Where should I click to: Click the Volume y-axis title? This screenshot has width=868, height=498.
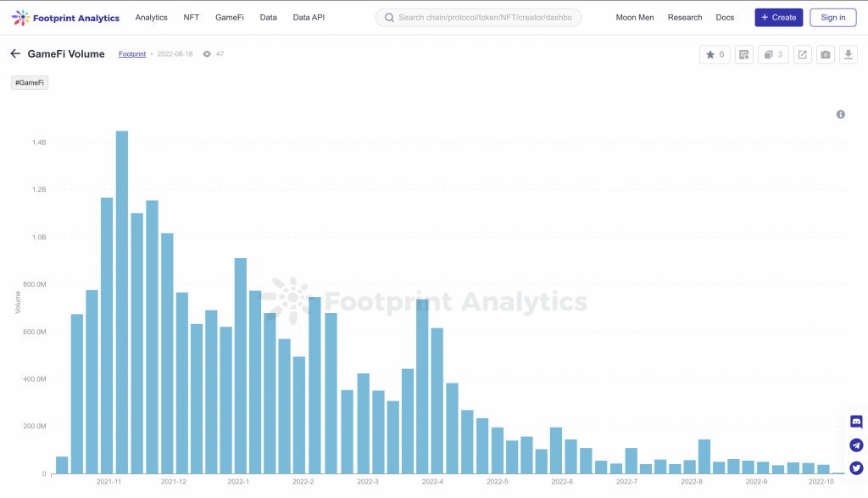(x=17, y=303)
